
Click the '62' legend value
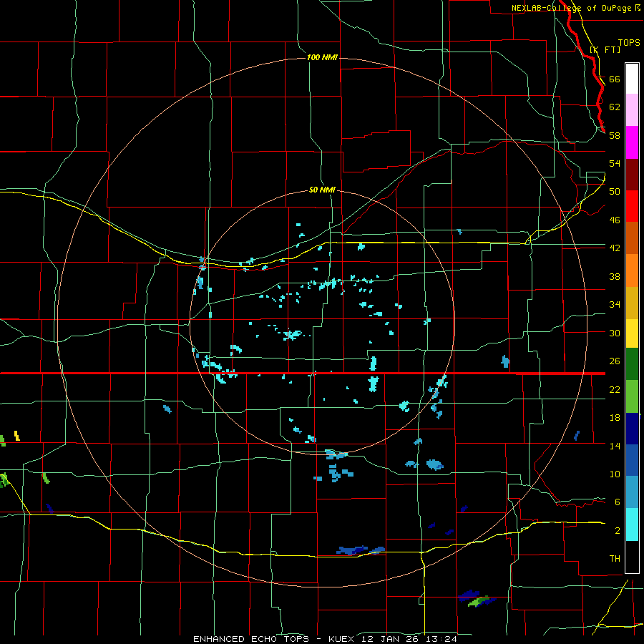[x=615, y=107]
